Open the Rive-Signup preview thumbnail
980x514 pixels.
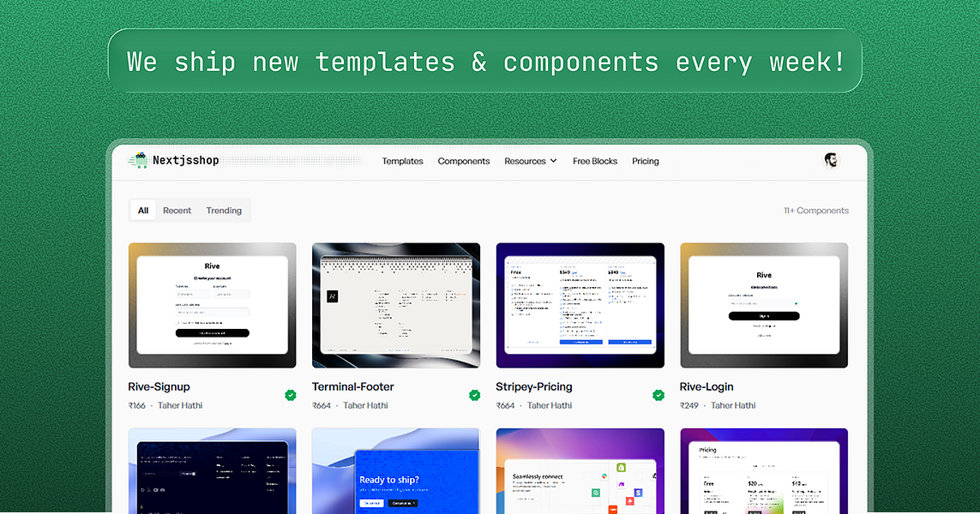pos(213,306)
